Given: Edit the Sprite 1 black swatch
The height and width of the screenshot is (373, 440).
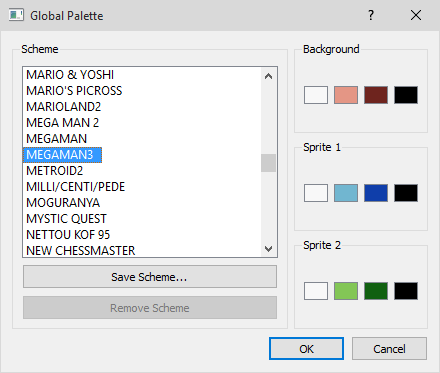Looking at the screenshot, I should click(406, 193).
